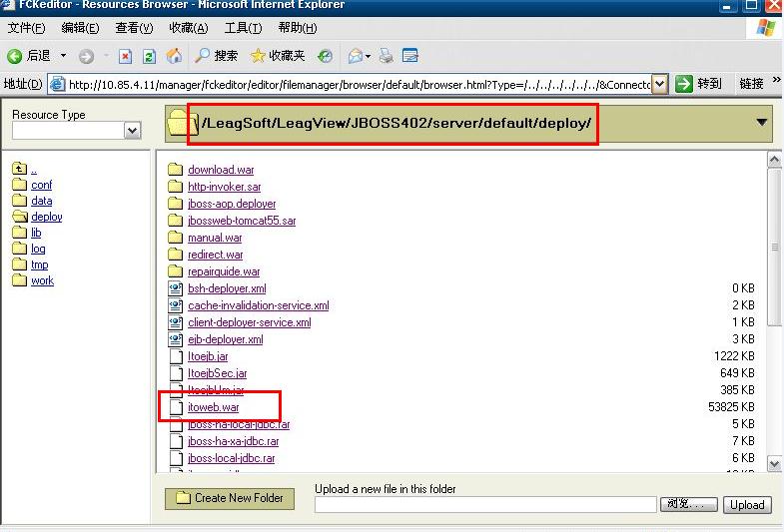Click the bsh-deployer.xml file icon
784x532 pixels.
coord(175,288)
